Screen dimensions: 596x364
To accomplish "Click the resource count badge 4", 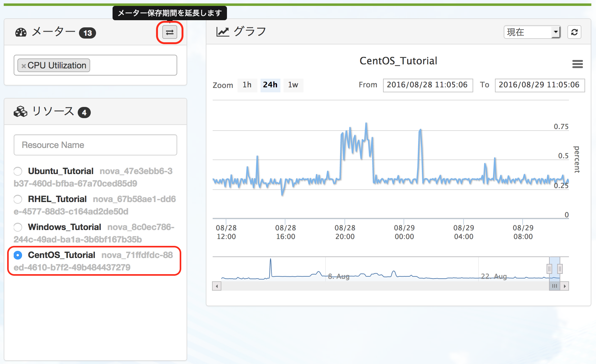I will click(x=84, y=113).
